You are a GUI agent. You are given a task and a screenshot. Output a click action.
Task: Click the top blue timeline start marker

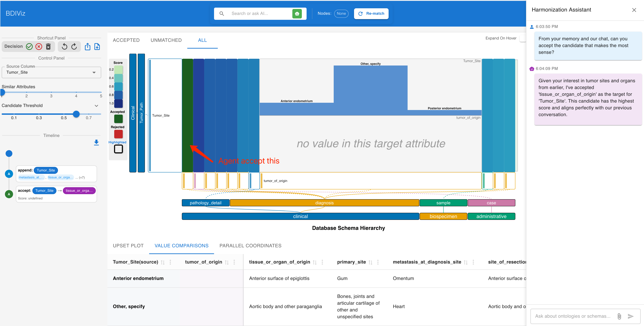(9, 154)
